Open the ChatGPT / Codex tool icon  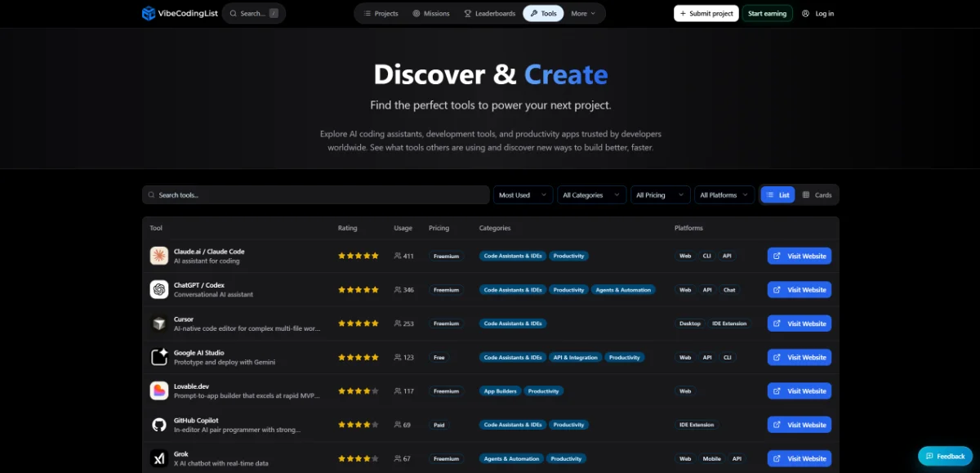click(159, 289)
